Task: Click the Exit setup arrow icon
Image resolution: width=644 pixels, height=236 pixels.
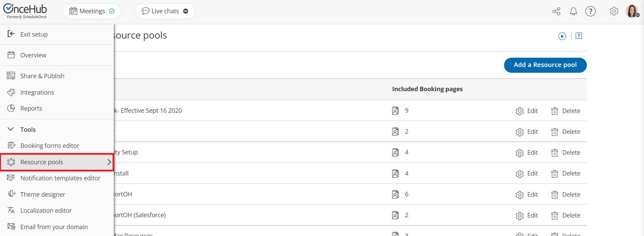Action: tap(11, 34)
